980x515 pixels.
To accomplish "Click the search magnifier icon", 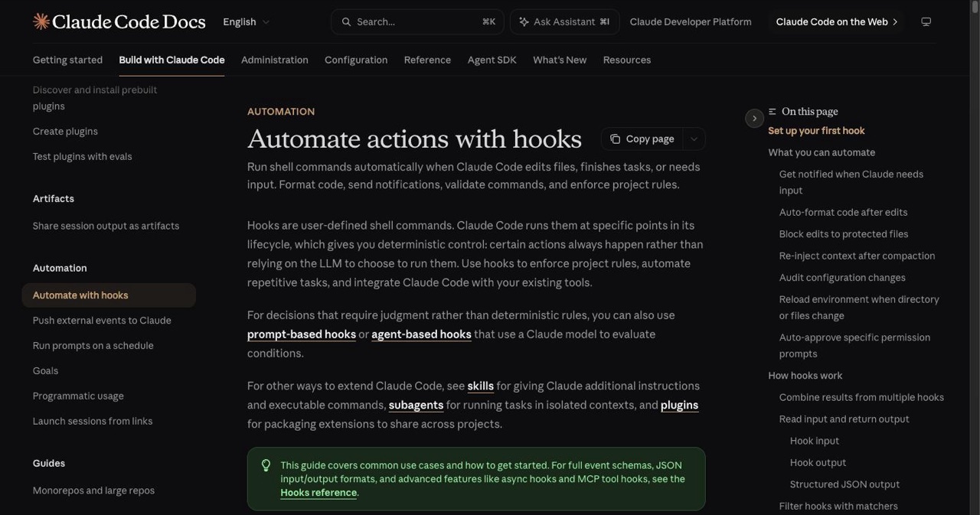I will (347, 22).
